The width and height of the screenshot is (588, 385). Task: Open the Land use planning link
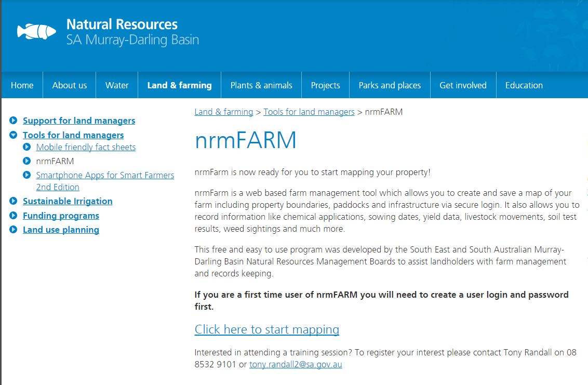pos(61,230)
